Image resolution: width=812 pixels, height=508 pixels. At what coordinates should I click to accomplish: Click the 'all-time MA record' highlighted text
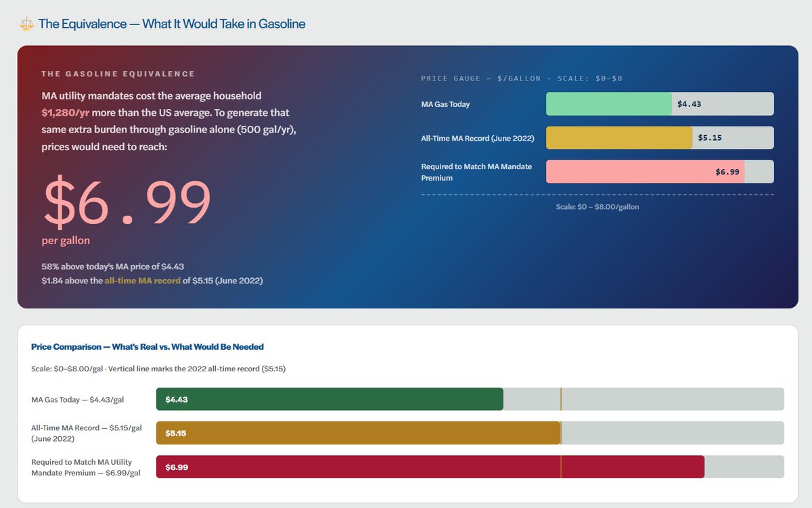coord(142,280)
